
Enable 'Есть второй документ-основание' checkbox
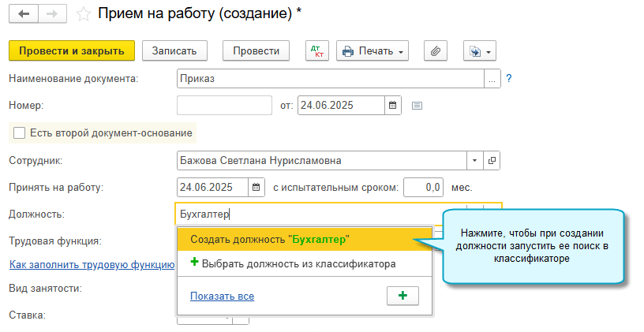20,132
